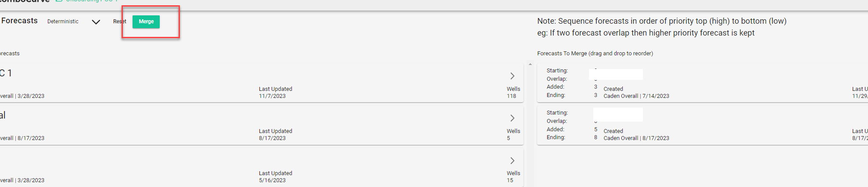The height and width of the screenshot is (187, 868).
Task: Click the green Merge button
Action: click(x=146, y=22)
